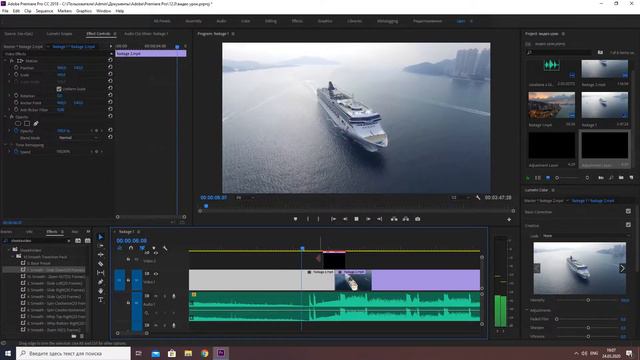Collapse the Motion effect group
The image size is (640, 360).
click(x=5, y=61)
